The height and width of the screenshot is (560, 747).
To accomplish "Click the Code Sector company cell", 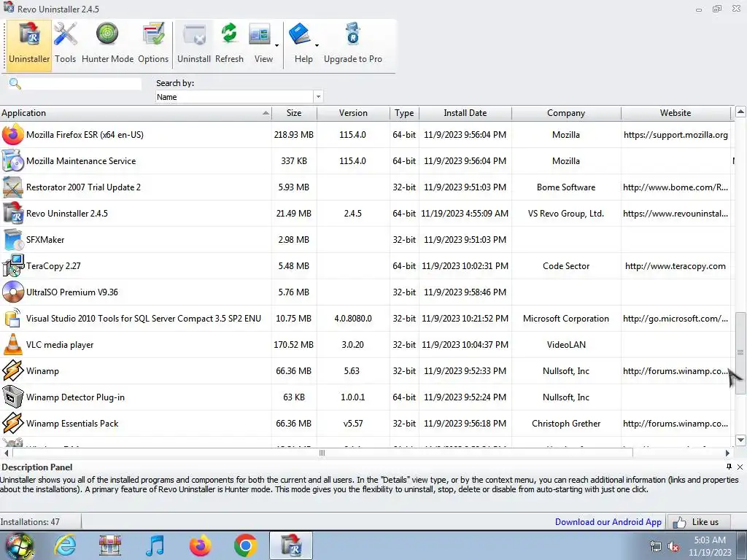I will pyautogui.click(x=566, y=265).
